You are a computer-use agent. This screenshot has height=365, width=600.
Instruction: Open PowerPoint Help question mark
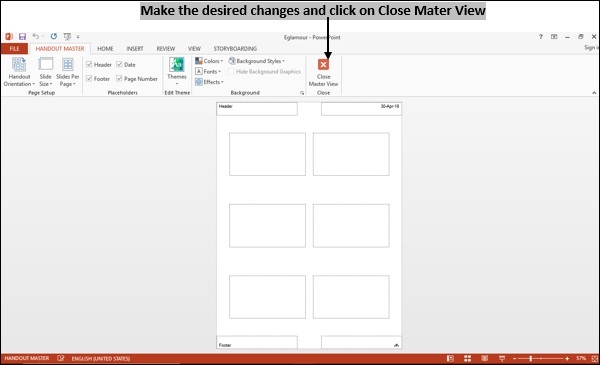click(541, 37)
